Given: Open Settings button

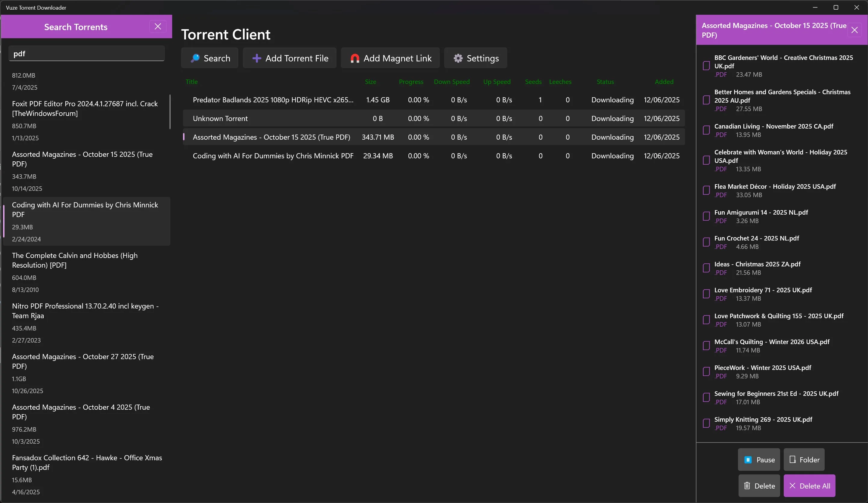Looking at the screenshot, I should [476, 58].
